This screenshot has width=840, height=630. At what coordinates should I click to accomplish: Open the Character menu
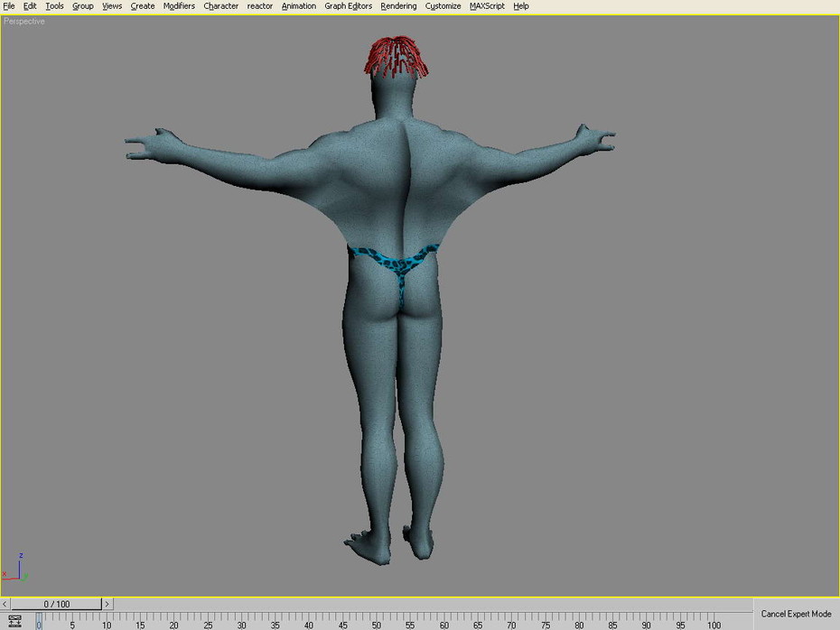point(220,6)
